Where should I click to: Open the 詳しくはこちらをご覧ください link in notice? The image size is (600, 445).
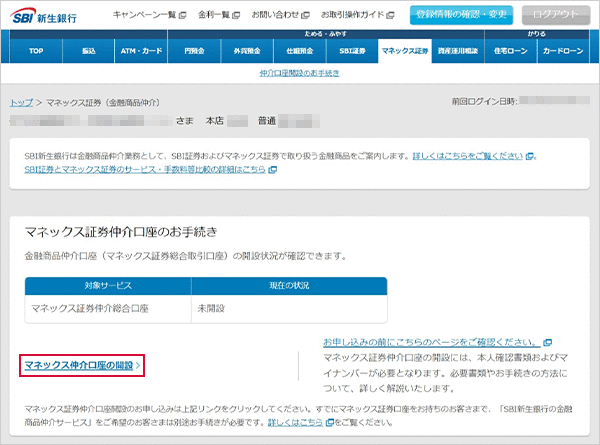click(467, 156)
